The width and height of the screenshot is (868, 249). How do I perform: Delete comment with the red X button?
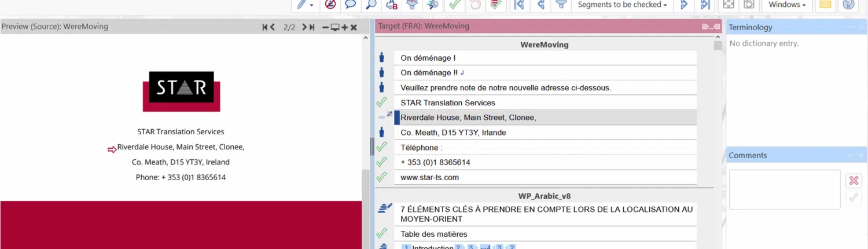[x=854, y=181]
